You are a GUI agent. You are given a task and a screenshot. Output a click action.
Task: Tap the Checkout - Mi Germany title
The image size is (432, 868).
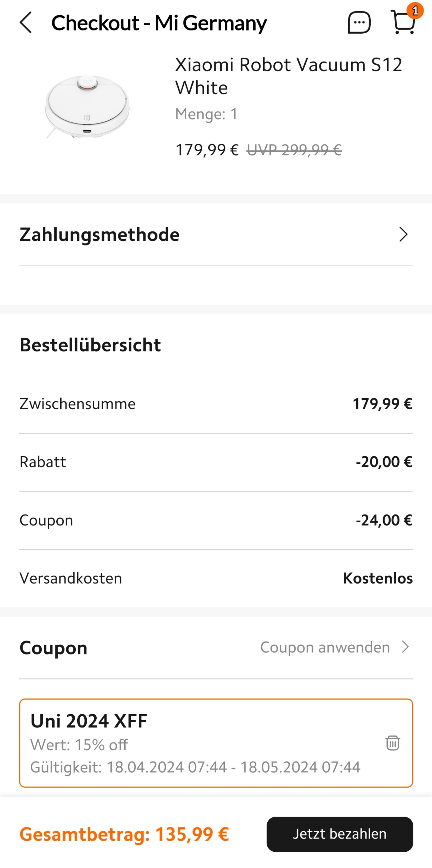pyautogui.click(x=159, y=23)
